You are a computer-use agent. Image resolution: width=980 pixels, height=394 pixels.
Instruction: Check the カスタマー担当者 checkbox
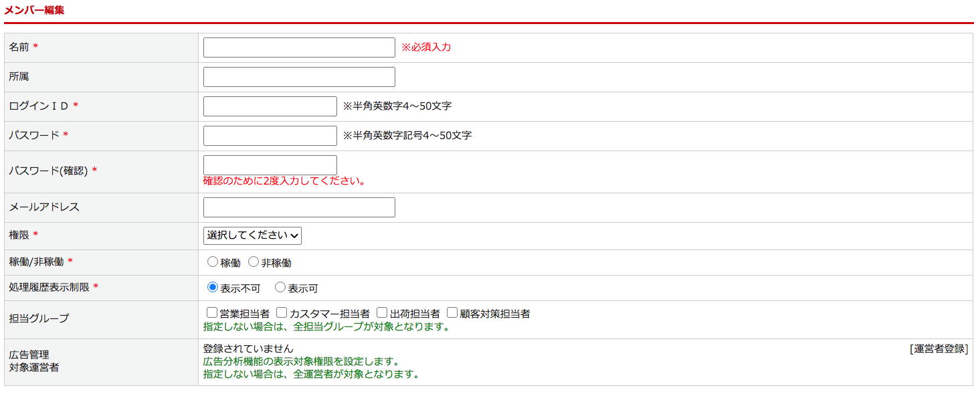tap(282, 312)
